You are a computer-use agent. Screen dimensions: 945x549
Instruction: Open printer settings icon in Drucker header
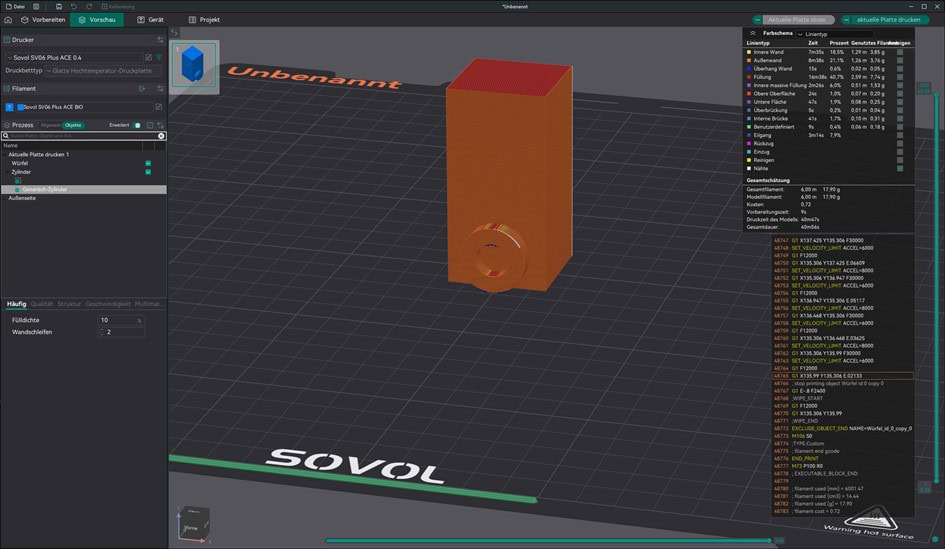(x=160, y=40)
